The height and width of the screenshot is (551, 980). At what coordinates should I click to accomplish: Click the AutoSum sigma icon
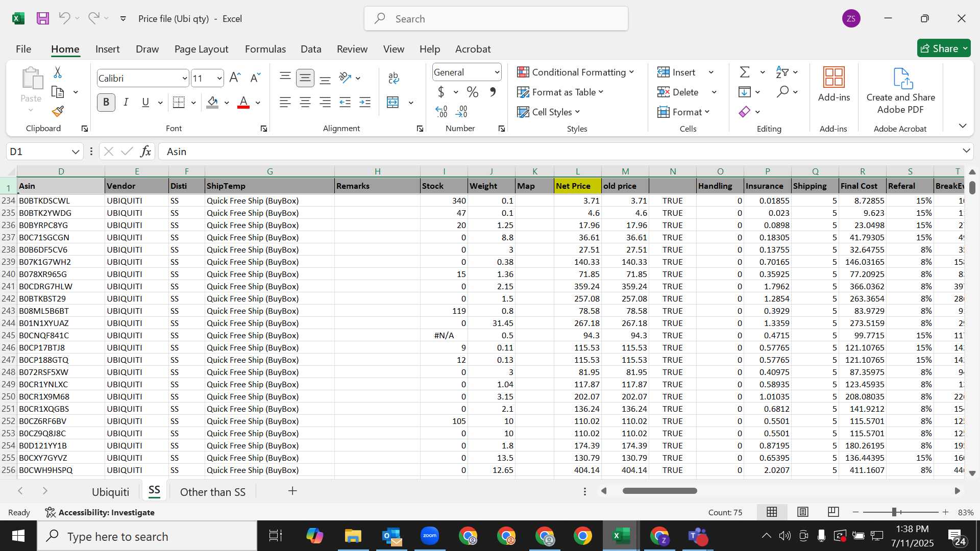[x=745, y=72]
